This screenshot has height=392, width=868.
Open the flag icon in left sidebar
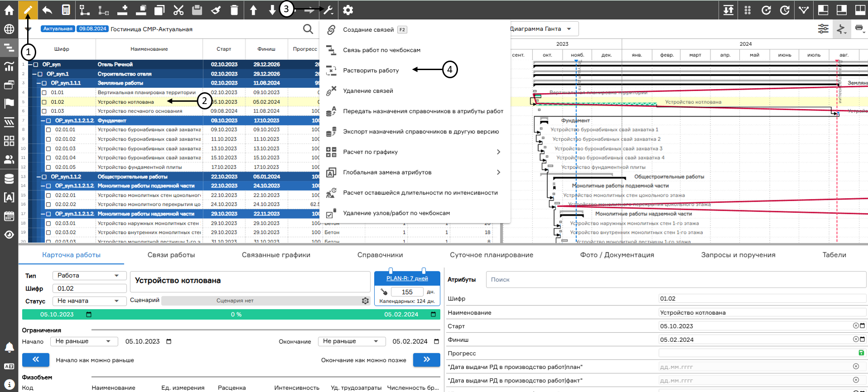pyautogui.click(x=9, y=103)
